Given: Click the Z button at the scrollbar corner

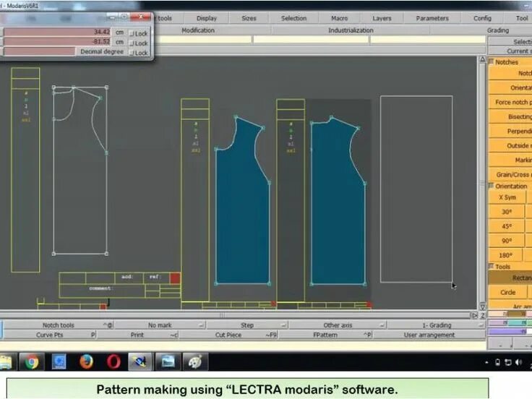Looking at the screenshot, I should (482, 316).
